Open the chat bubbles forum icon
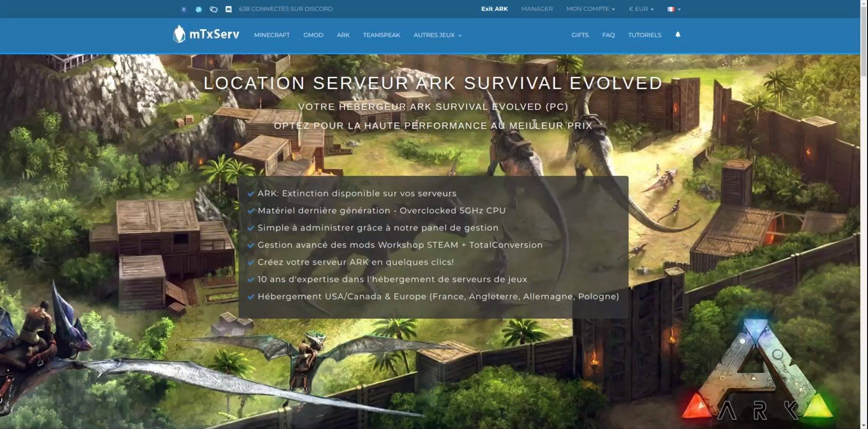 coord(213,9)
